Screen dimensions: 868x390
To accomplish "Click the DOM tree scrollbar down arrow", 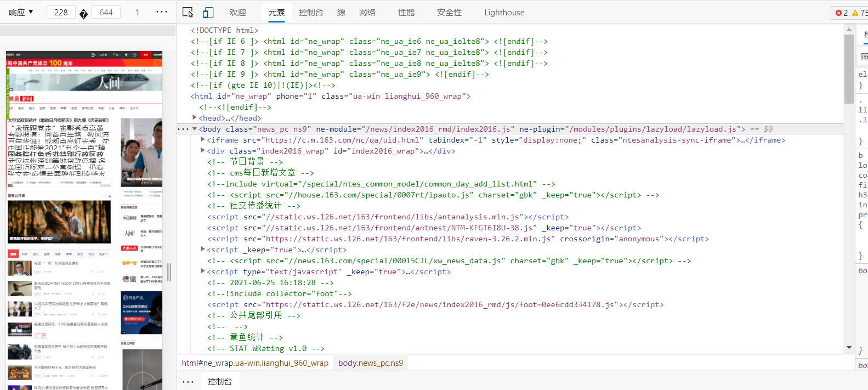I will tap(849, 348).
